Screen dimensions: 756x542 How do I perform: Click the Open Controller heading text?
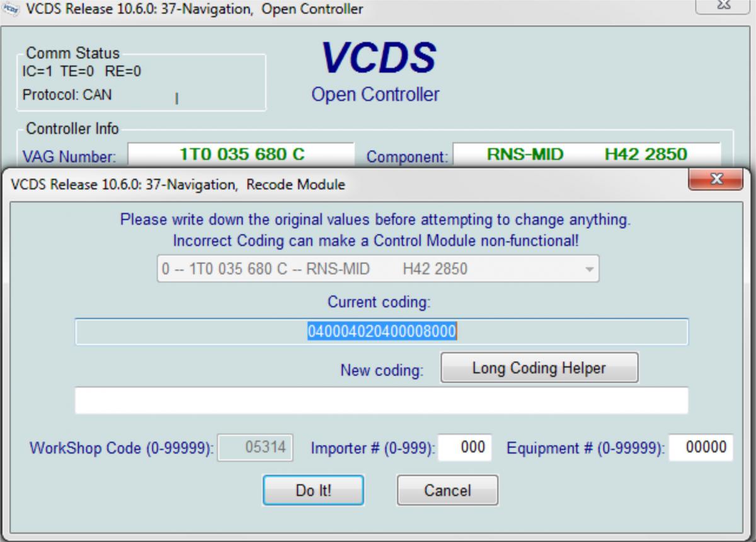pos(375,95)
